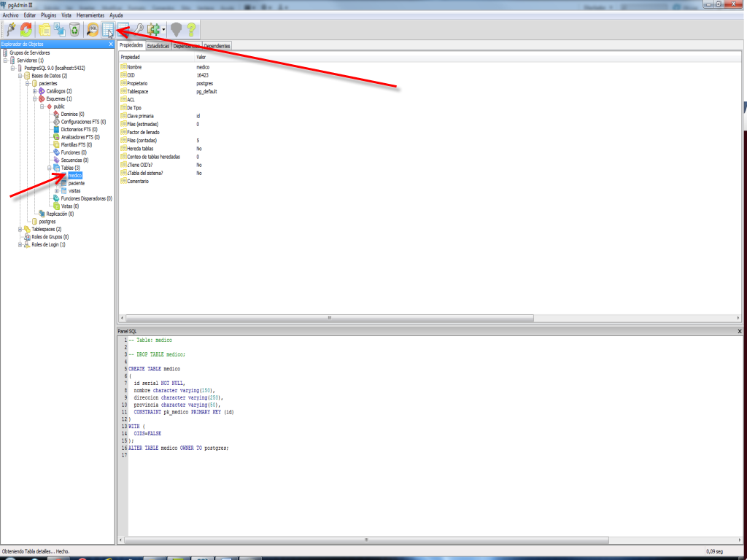Collapse the Tablas tree node
This screenshot has height=560, width=747.
pyautogui.click(x=50, y=168)
